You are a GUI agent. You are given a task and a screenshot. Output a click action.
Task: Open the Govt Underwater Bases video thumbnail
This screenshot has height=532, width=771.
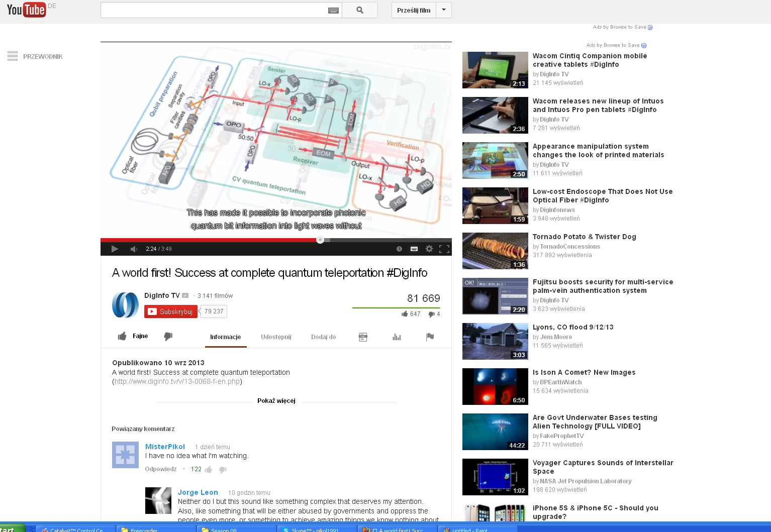[495, 432]
